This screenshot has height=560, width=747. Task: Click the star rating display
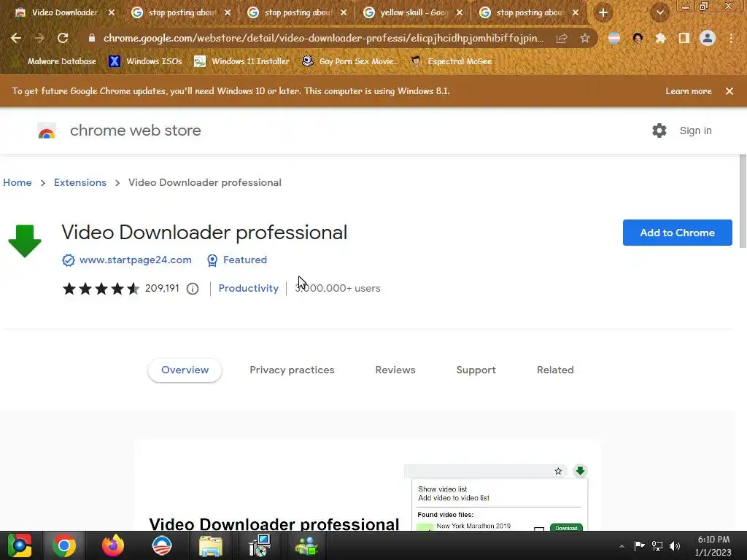pyautogui.click(x=101, y=289)
